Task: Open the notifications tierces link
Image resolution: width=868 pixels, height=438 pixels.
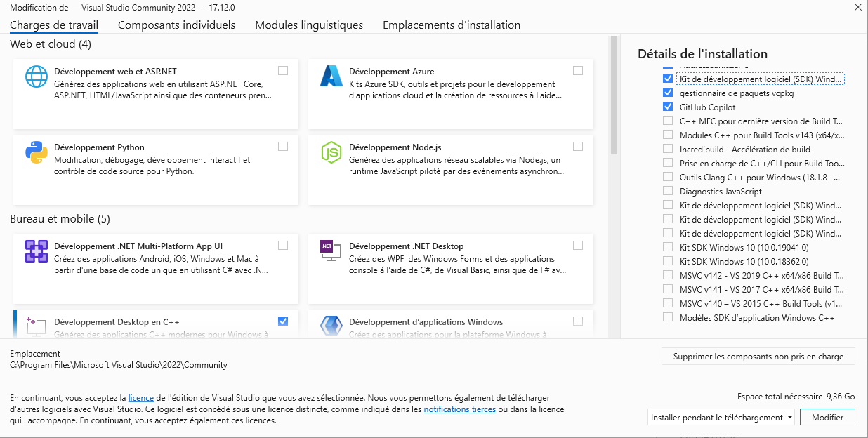Action: pyautogui.click(x=459, y=409)
